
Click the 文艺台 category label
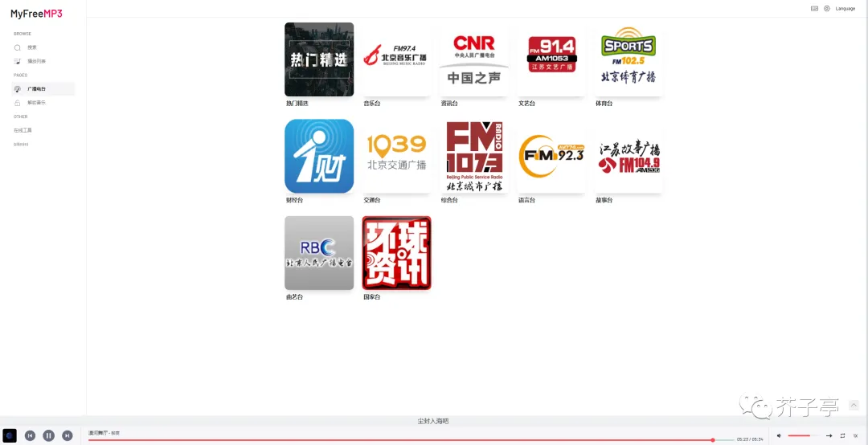tap(526, 104)
